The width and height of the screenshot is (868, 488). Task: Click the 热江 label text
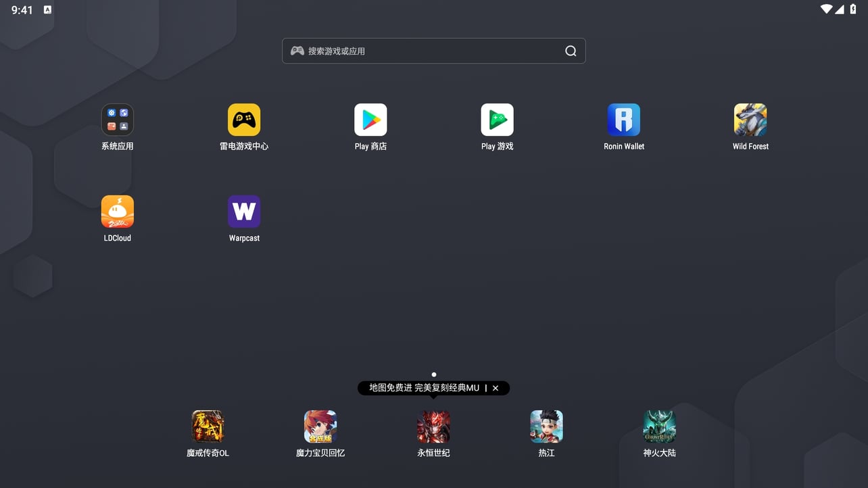[546, 453]
